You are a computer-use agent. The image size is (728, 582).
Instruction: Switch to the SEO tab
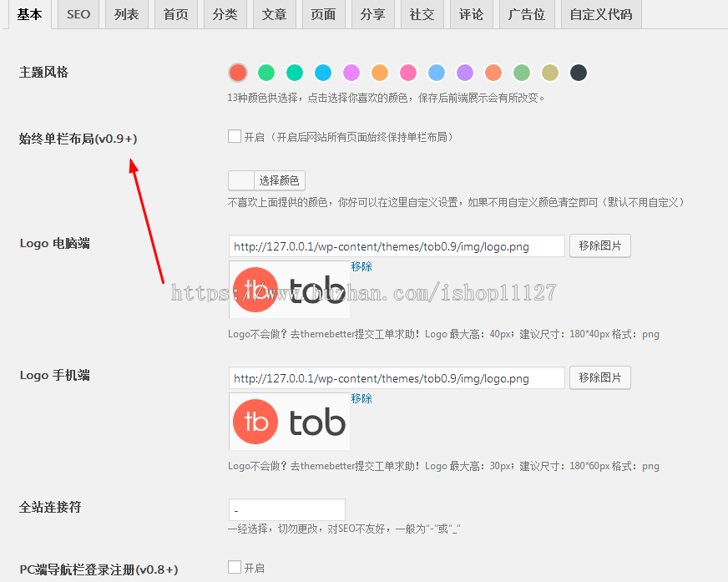78,14
